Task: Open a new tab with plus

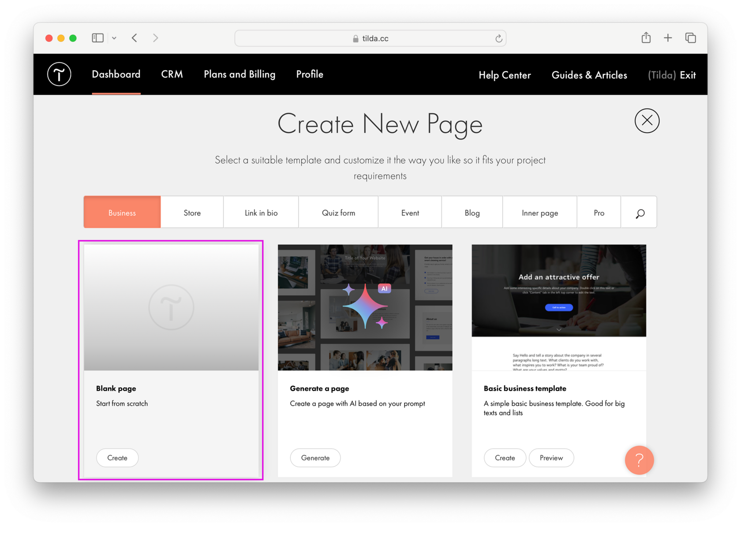Action: coord(668,38)
